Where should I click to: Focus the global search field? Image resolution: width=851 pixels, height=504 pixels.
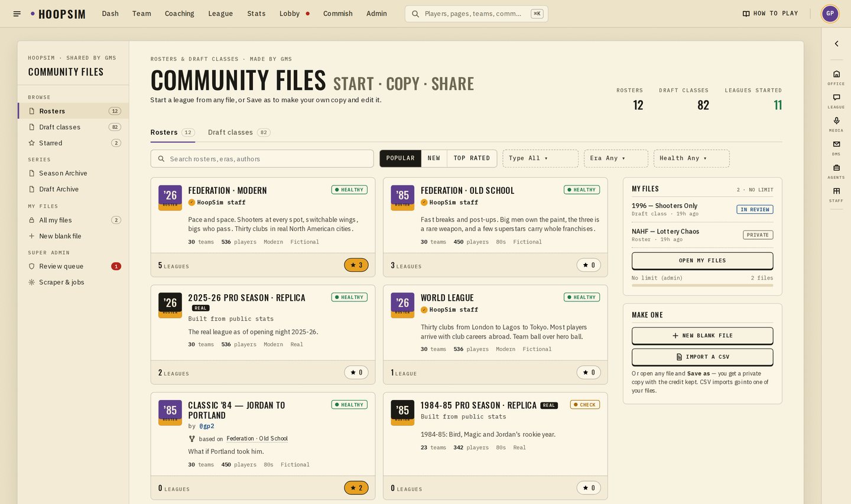tap(476, 14)
